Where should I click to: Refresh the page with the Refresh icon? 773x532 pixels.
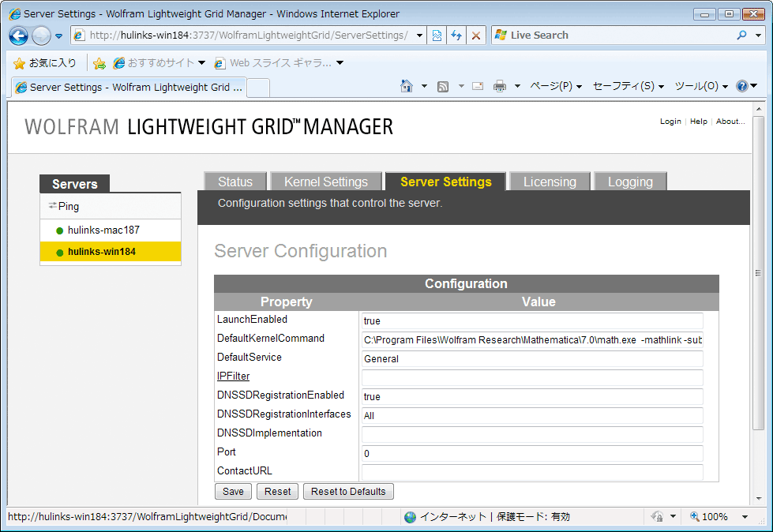(456, 36)
